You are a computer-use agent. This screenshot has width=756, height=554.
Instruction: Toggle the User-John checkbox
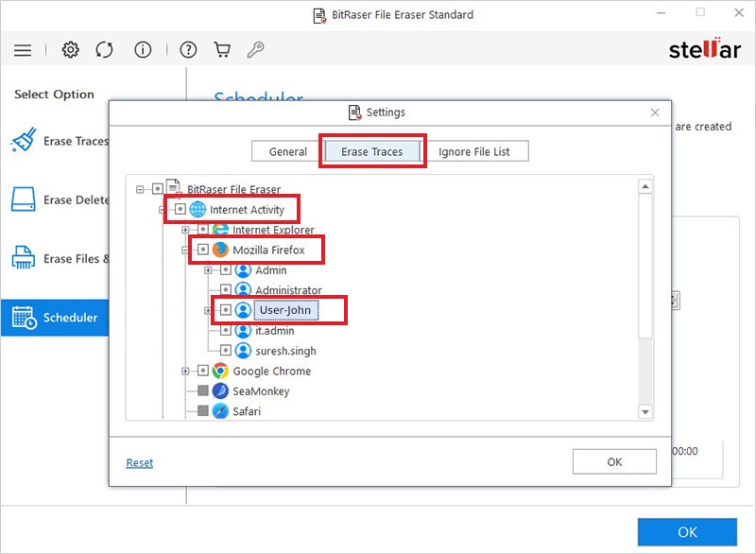226,309
